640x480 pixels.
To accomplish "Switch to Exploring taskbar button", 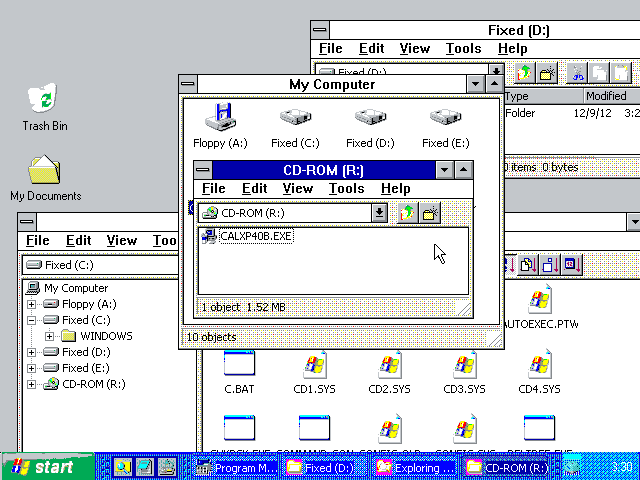I will click(x=415, y=467).
